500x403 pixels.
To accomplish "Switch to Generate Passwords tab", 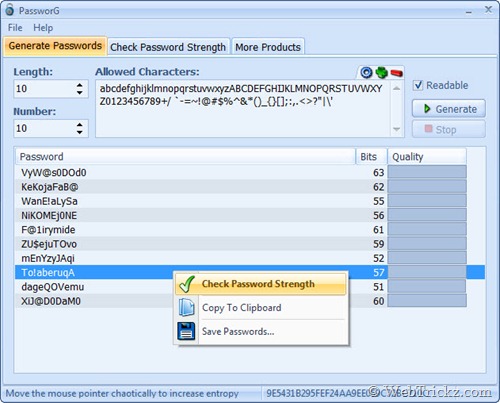I will 55,46.
